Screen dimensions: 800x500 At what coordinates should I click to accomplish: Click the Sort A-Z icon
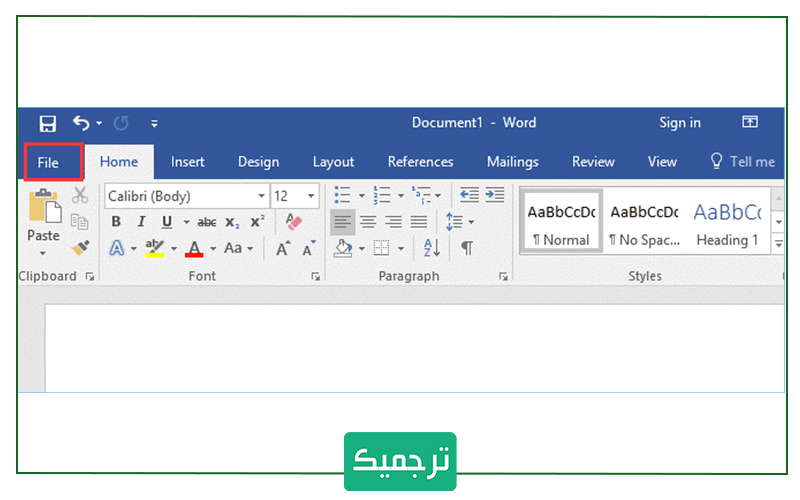coord(432,248)
